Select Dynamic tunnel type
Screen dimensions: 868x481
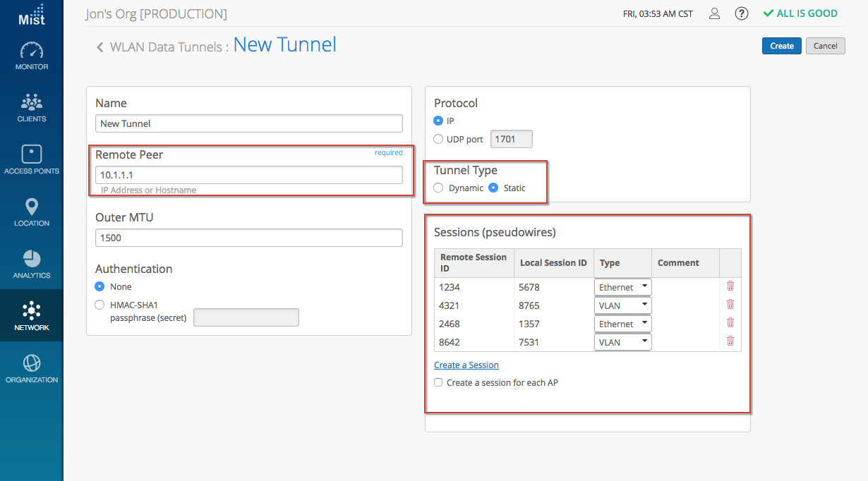pyautogui.click(x=439, y=188)
